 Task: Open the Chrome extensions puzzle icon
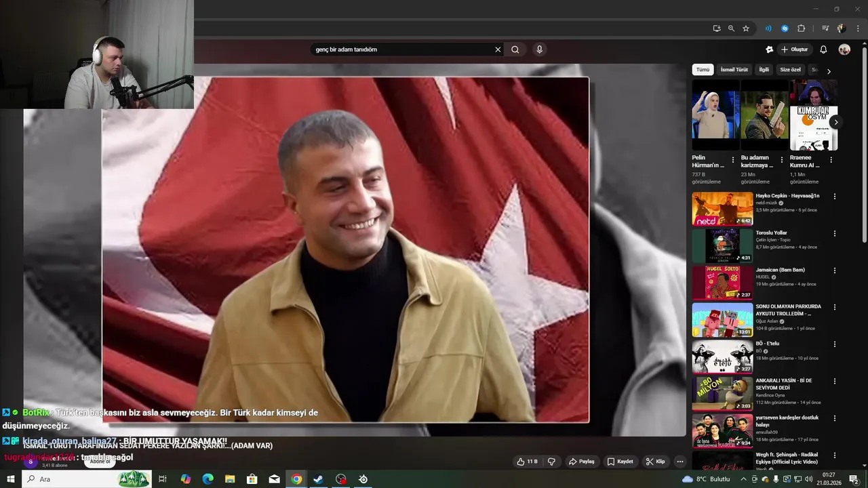(x=802, y=28)
